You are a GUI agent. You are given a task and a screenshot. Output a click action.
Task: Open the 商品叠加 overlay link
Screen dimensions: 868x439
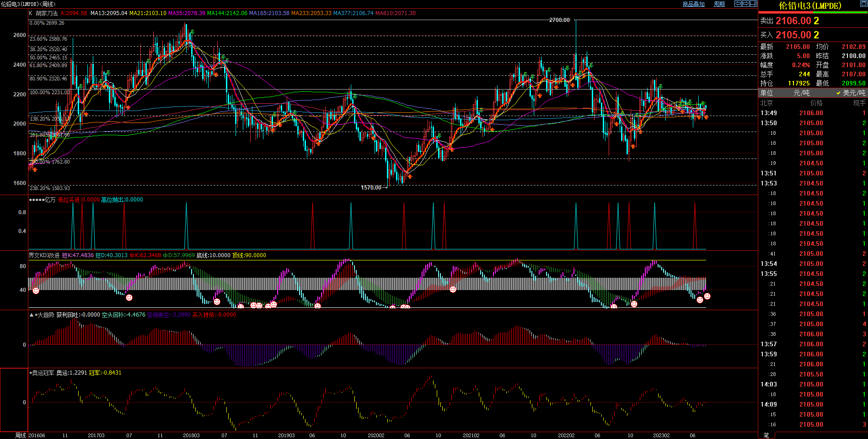(x=693, y=4)
